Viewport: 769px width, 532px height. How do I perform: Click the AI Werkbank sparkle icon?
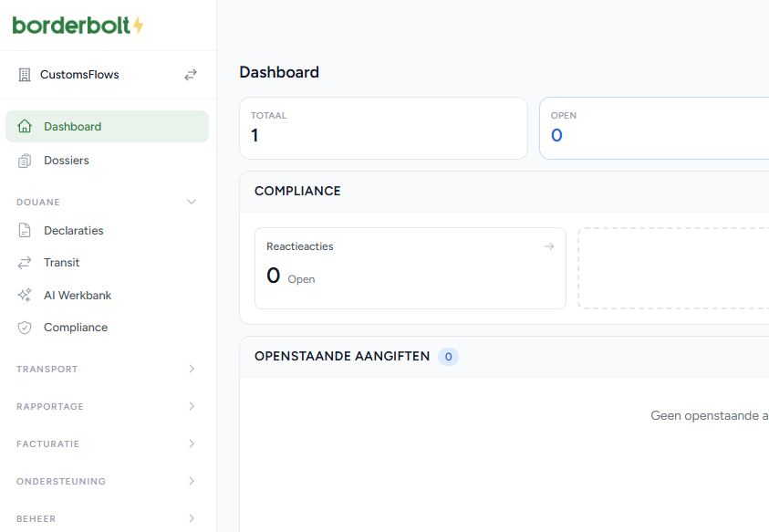coord(25,296)
